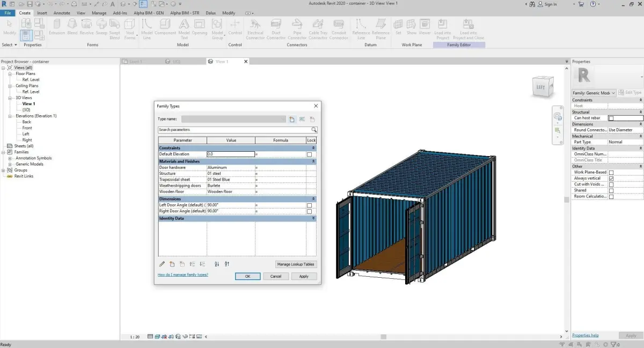Switch to the View 1 document tab
The width and height of the screenshot is (644, 348).
[222, 62]
